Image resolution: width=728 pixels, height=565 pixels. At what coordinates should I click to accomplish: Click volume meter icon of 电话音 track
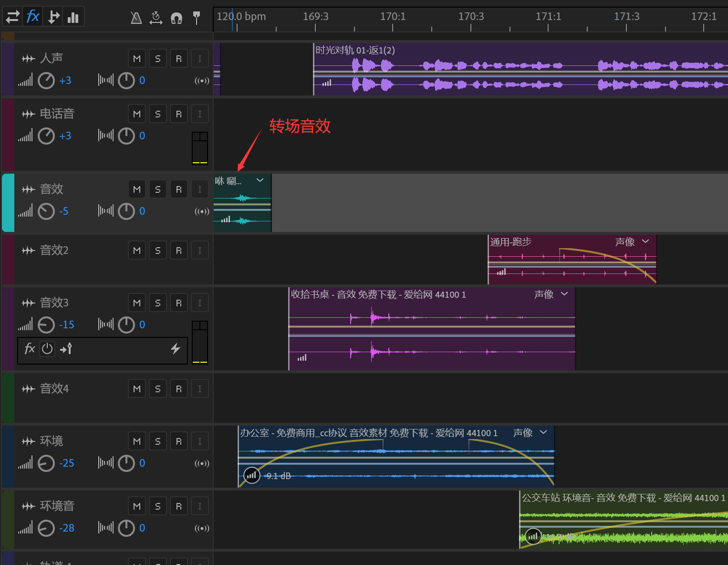tap(26, 135)
